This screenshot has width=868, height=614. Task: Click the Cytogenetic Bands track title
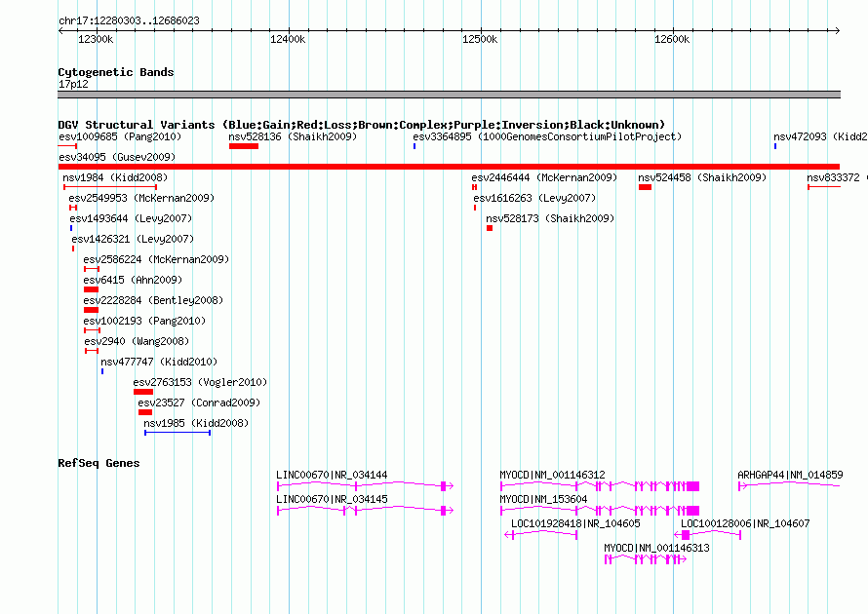pos(116,72)
